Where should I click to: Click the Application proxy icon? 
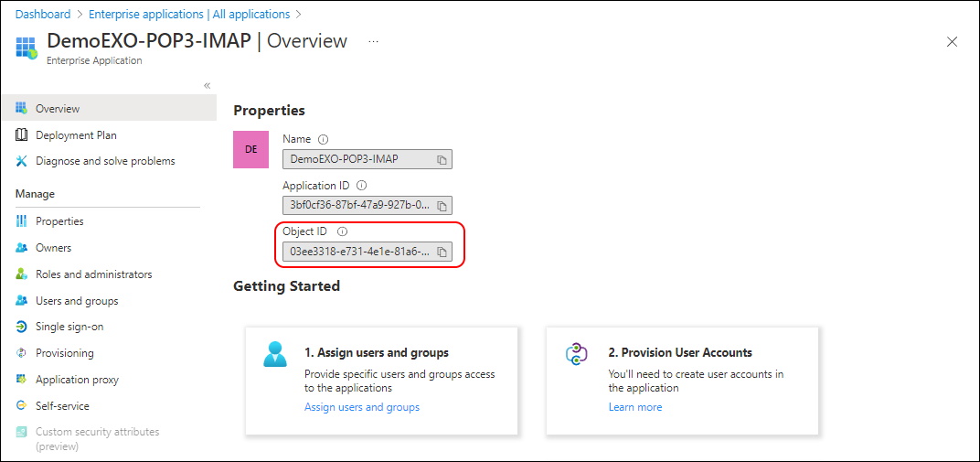tap(22, 380)
